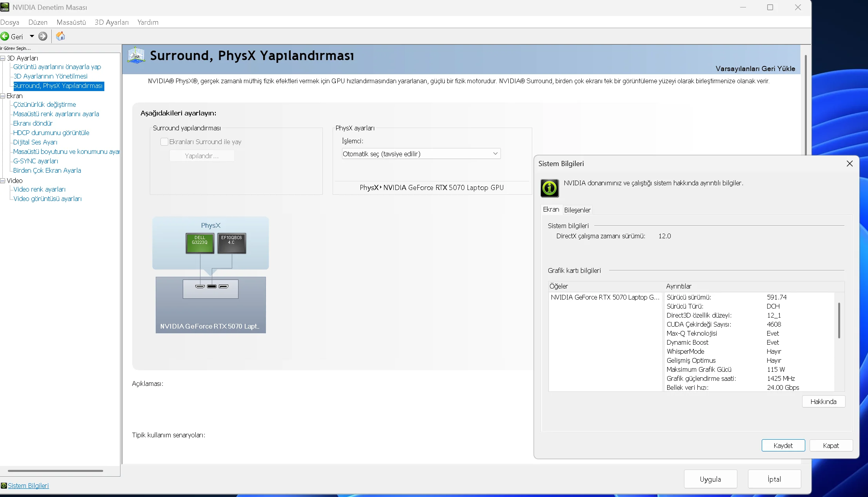This screenshot has width=868, height=497.
Task: Toggle the Ekranları Surround ile yay checkbox
Action: (164, 142)
